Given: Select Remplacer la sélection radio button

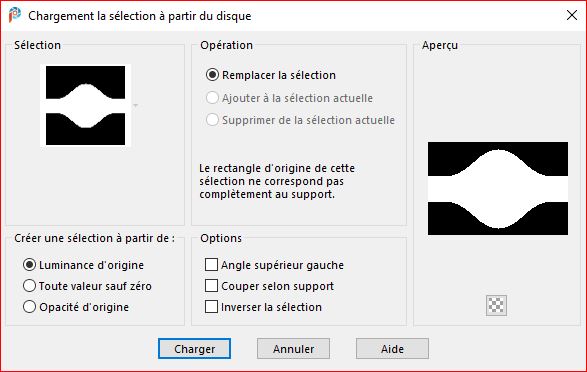Looking at the screenshot, I should coord(212,75).
